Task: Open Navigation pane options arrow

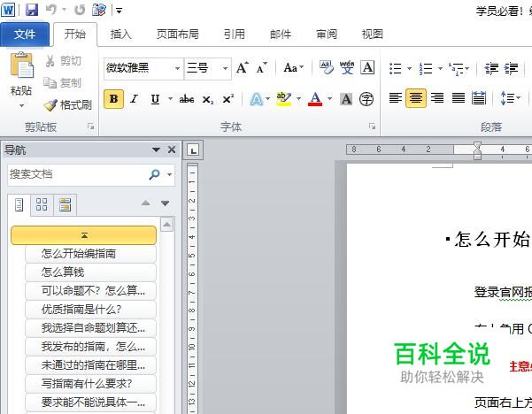Action: (x=156, y=149)
